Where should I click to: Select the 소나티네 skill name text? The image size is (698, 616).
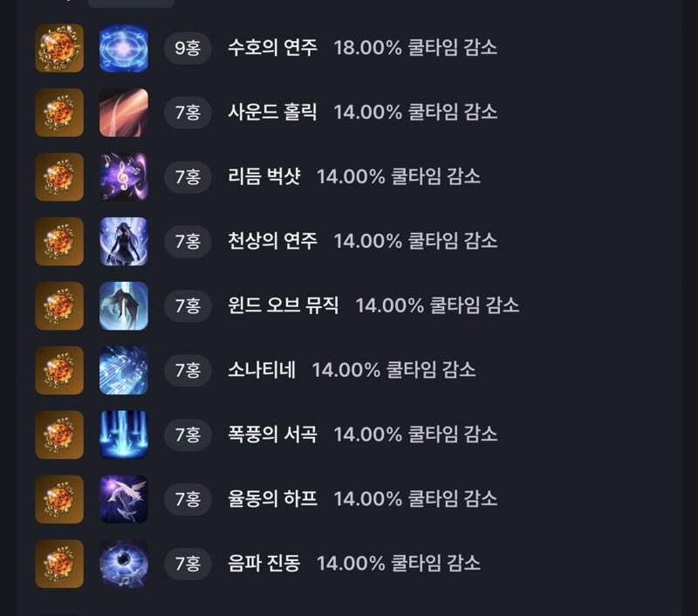pyautogui.click(x=262, y=370)
